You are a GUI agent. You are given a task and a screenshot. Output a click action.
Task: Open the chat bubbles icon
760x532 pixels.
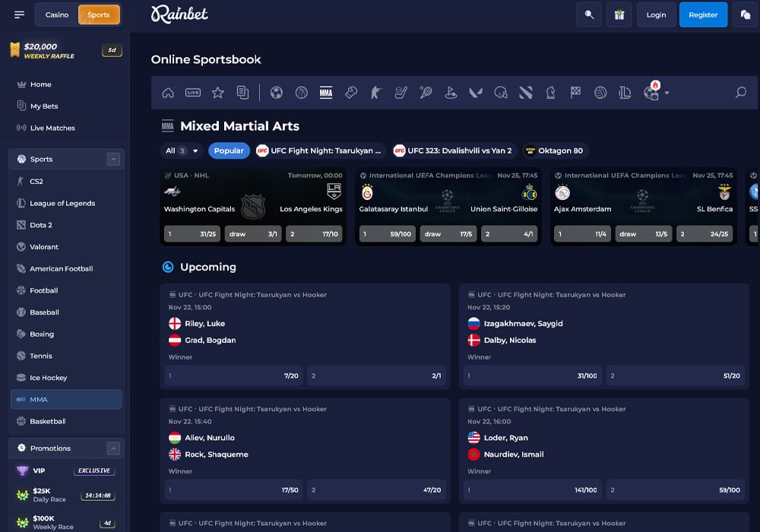point(746,14)
